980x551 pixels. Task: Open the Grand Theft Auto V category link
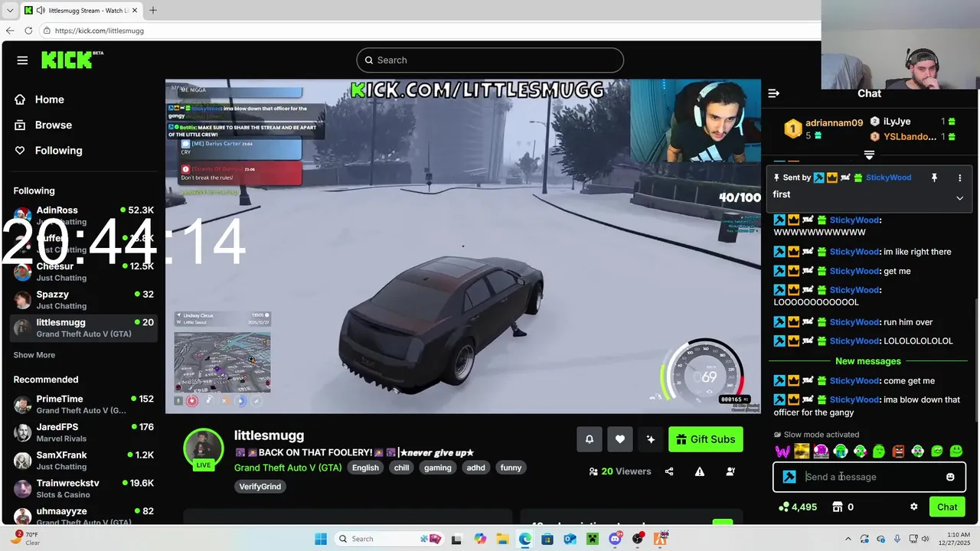point(288,468)
